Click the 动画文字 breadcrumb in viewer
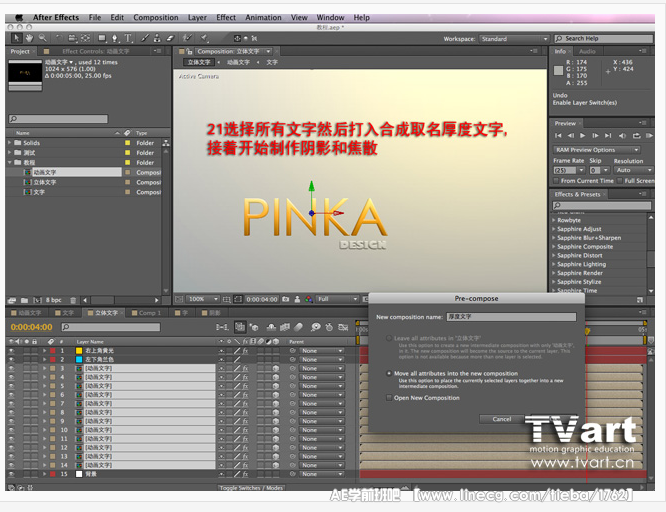 [x=238, y=62]
